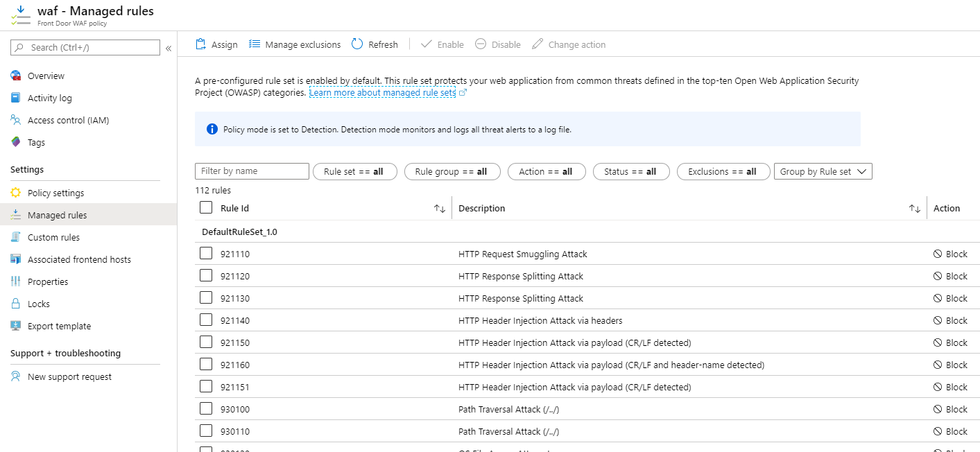The image size is (980, 452).
Task: Sort by Rule Id column arrows
Action: [440, 209]
